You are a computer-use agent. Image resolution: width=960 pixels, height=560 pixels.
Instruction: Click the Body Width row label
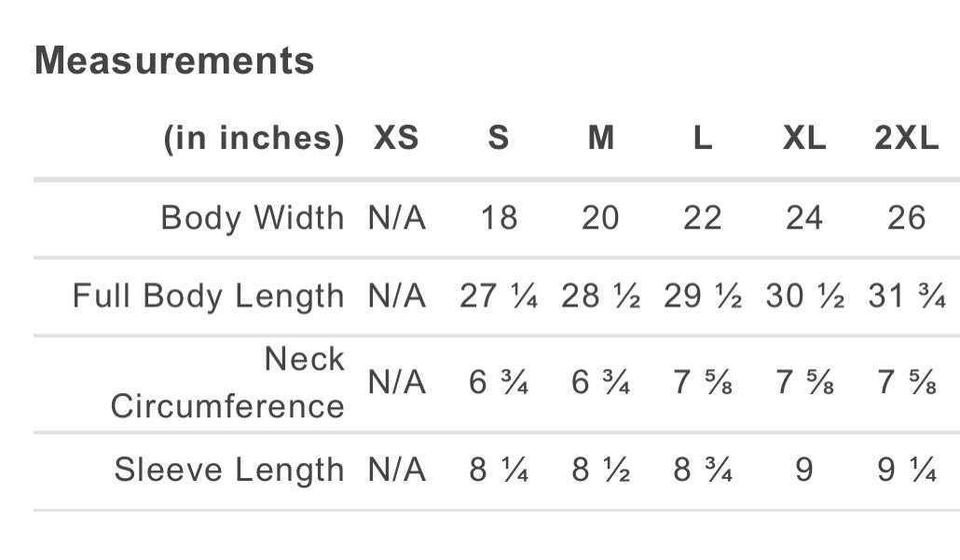click(x=252, y=218)
